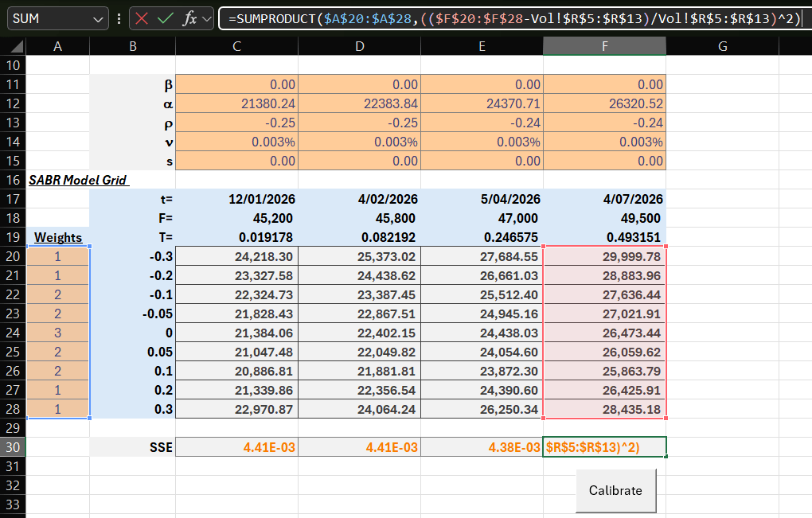
Task: Click the orange alpha value 21380.24
Action: click(236, 103)
